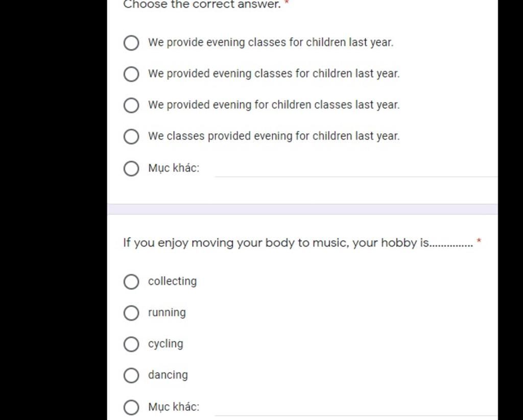The width and height of the screenshot is (523, 420).
Task: Click the "cycling" option label text
Action: click(165, 343)
